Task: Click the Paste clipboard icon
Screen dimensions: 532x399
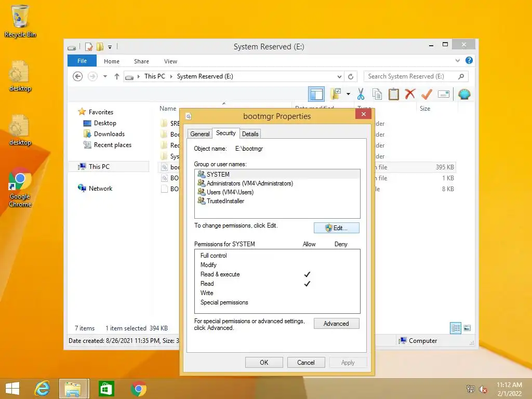Action: (x=394, y=94)
